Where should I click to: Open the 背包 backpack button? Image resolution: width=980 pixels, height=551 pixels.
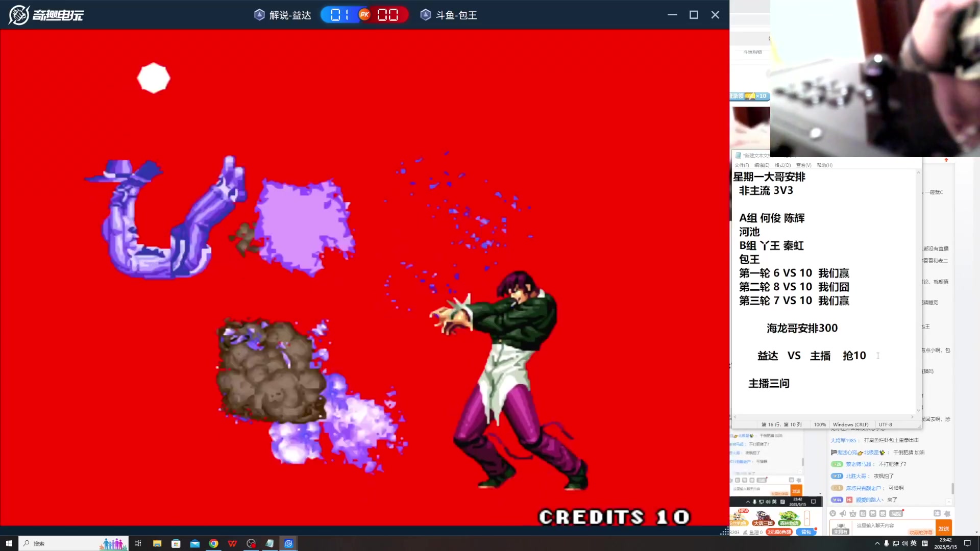pyautogui.click(x=806, y=532)
